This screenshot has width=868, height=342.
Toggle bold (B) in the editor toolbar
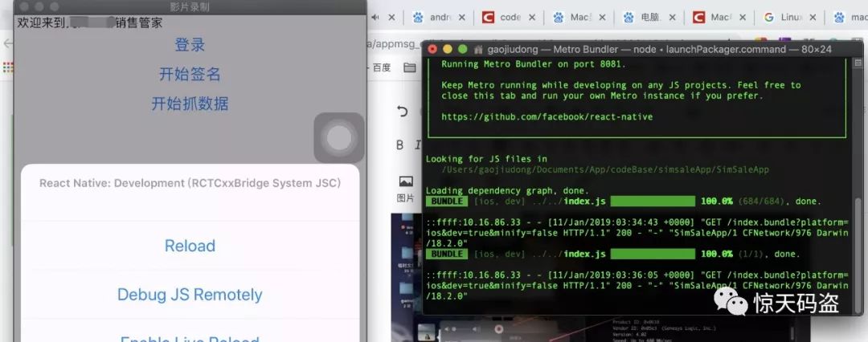[x=399, y=145]
